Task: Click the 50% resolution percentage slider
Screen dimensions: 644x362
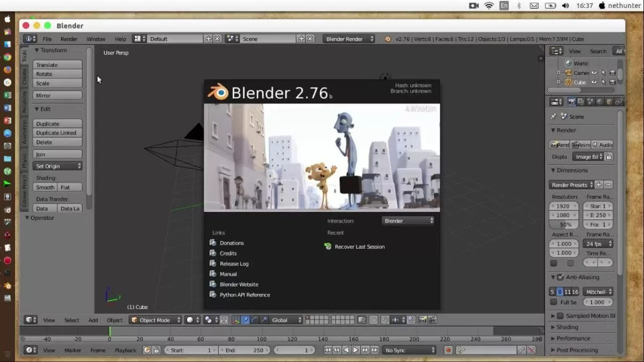Action: (x=565, y=224)
